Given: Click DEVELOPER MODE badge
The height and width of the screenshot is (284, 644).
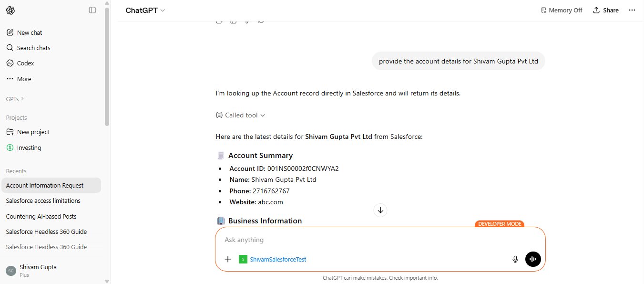Looking at the screenshot, I should point(500,223).
